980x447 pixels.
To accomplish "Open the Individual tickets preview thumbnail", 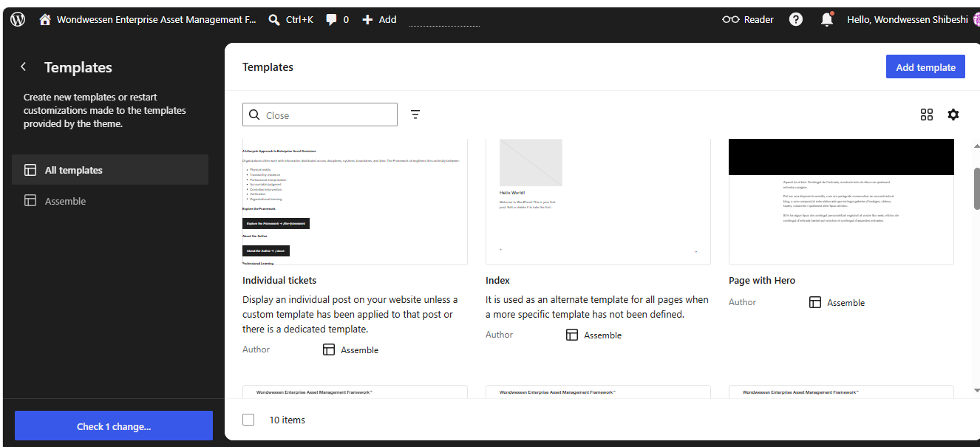I will pyautogui.click(x=355, y=202).
